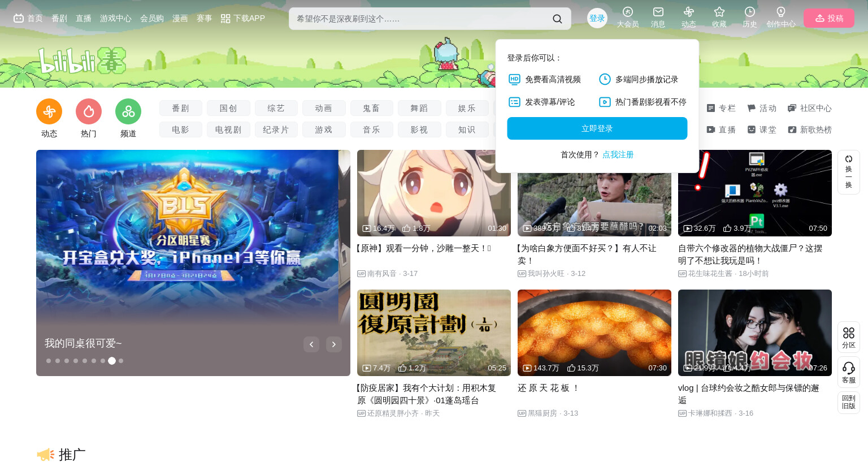
Task: Select the 电视剧 category tag
Action: (x=228, y=130)
